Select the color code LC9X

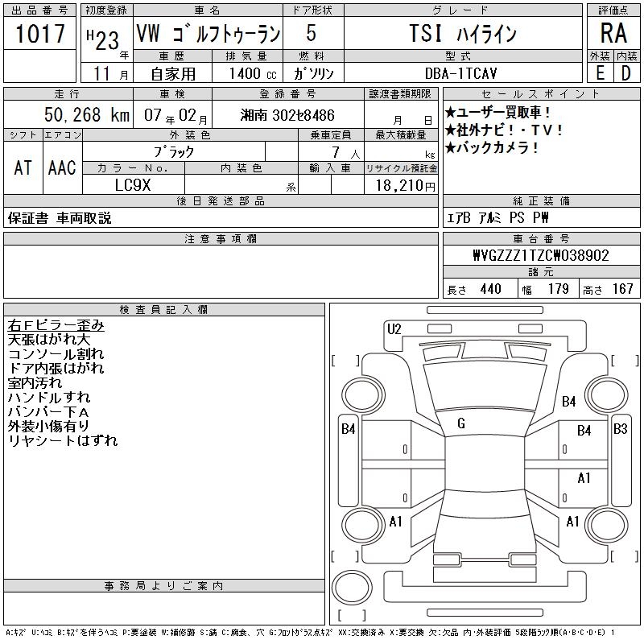[x=133, y=185]
